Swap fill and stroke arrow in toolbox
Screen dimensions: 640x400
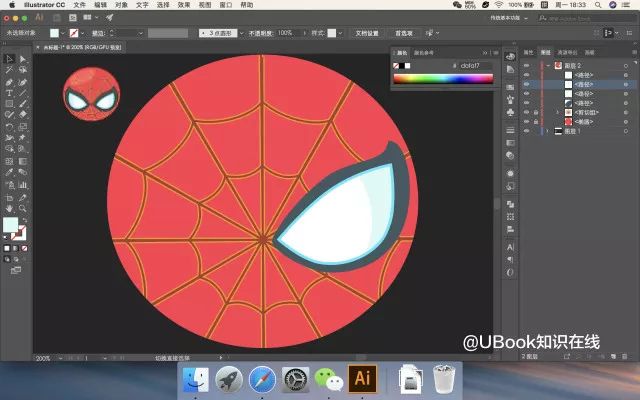[24, 220]
